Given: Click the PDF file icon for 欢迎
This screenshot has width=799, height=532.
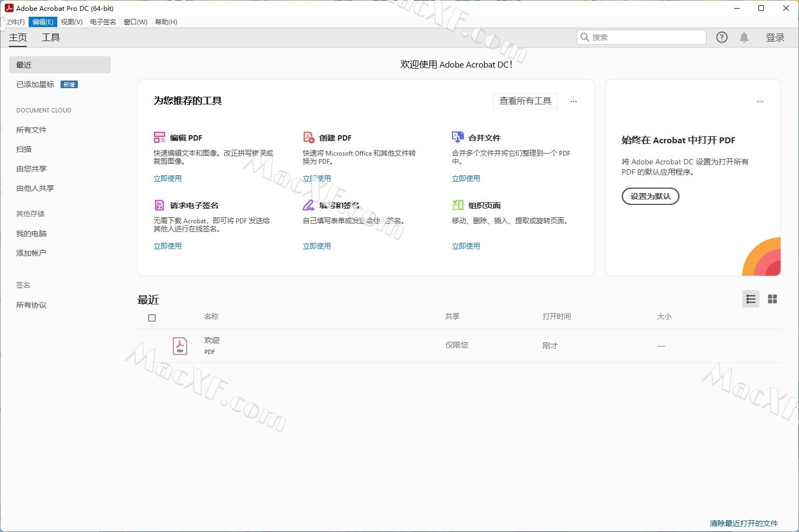Looking at the screenshot, I should [180, 345].
